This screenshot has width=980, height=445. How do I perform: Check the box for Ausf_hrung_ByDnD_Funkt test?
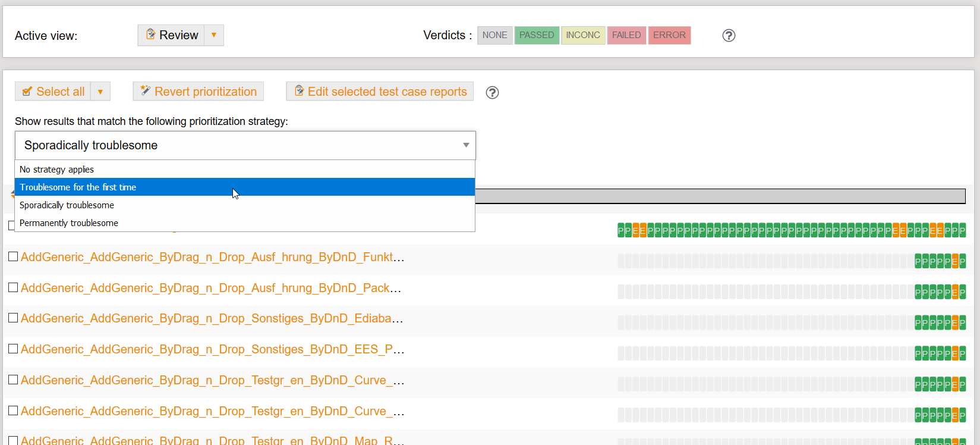coord(13,256)
